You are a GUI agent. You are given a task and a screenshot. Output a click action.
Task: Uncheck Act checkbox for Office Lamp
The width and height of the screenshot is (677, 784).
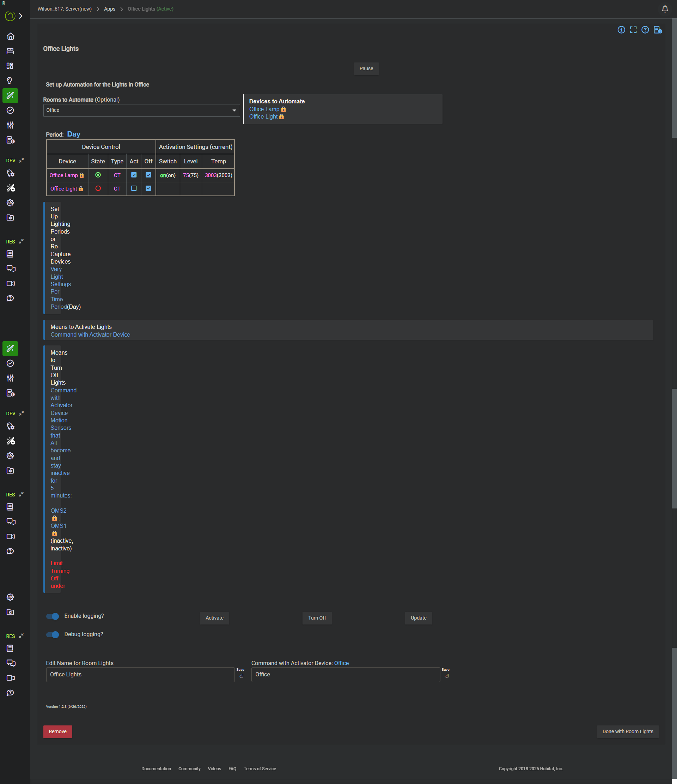(x=134, y=175)
